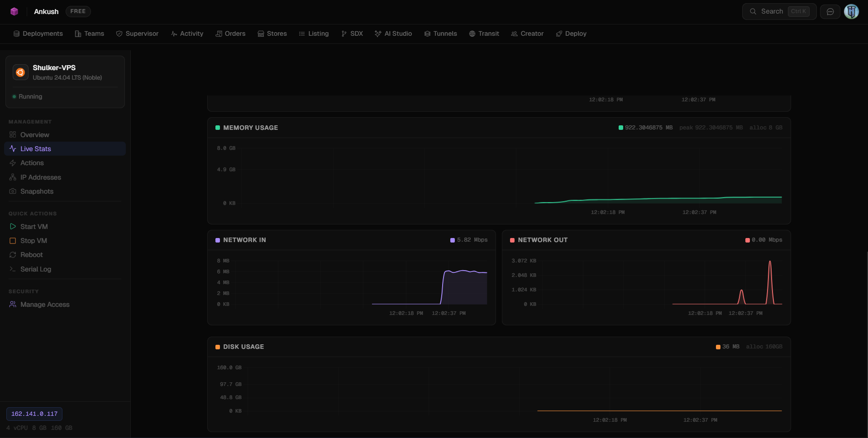Click the Stores shop icon

click(x=261, y=34)
